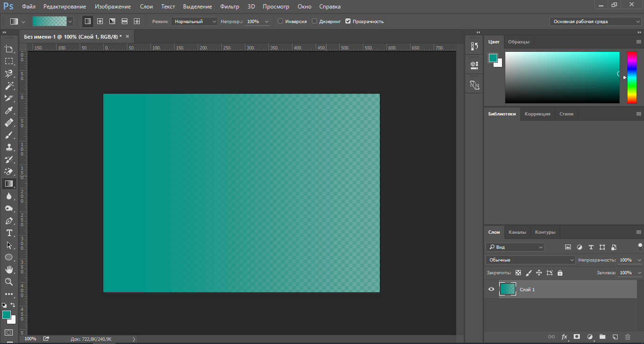644x344 pixels.
Task: Filter layers by smart object type
Action: pyautogui.click(x=614, y=247)
